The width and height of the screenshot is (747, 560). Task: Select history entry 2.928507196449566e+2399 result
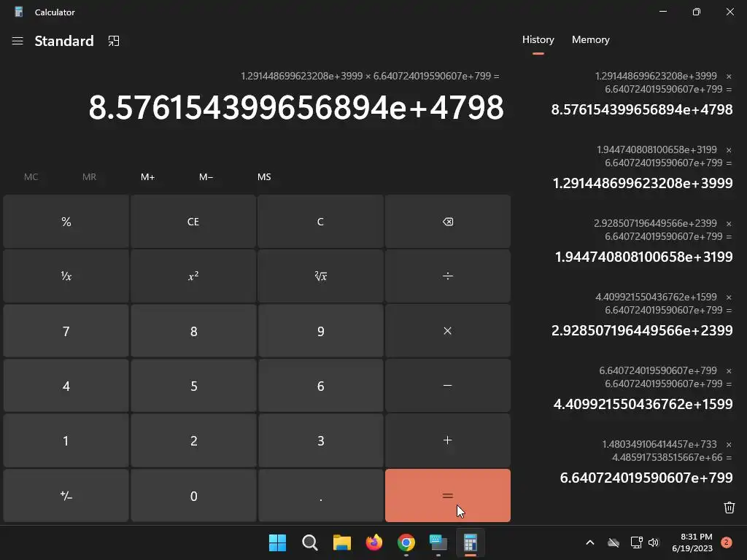642,330
